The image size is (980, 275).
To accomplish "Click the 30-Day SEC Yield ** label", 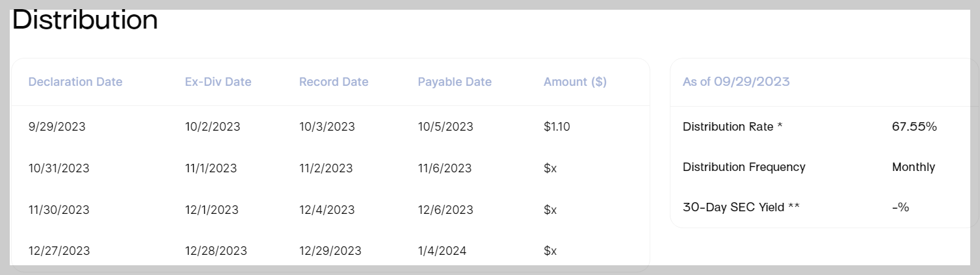I will (741, 207).
